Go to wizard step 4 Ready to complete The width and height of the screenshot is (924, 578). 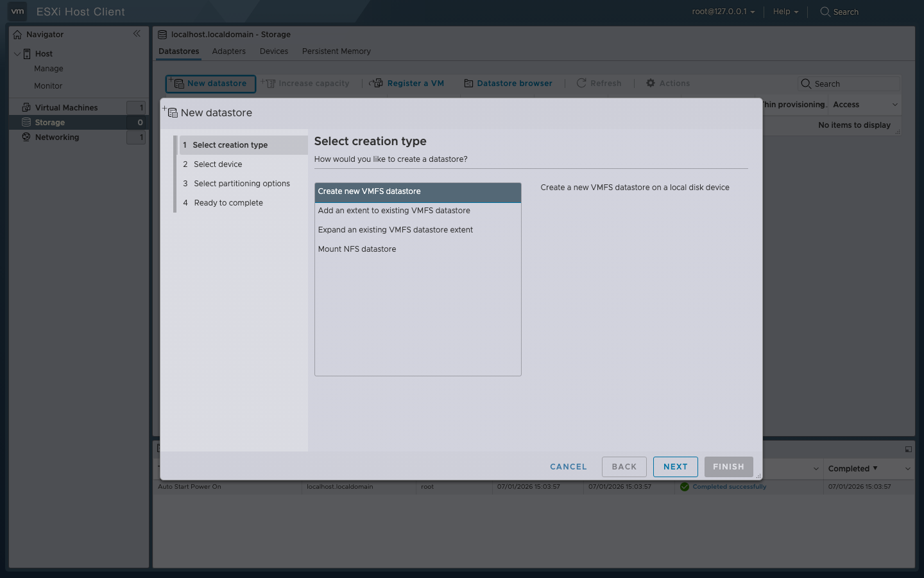pyautogui.click(x=243, y=203)
